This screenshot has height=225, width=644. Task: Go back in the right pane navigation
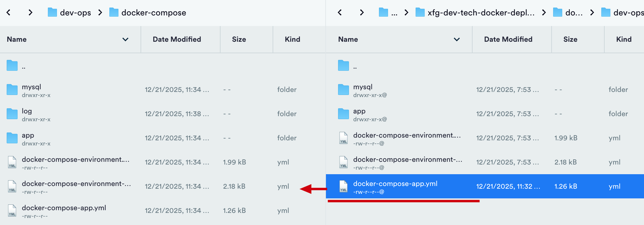tap(340, 12)
